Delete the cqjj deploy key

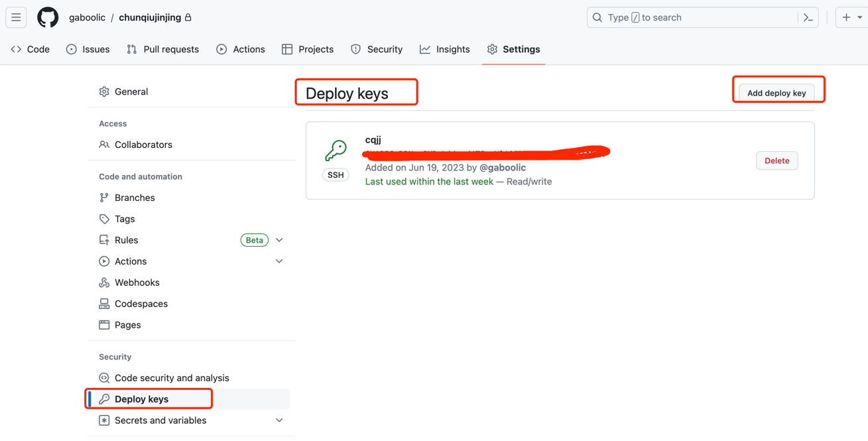pos(776,160)
